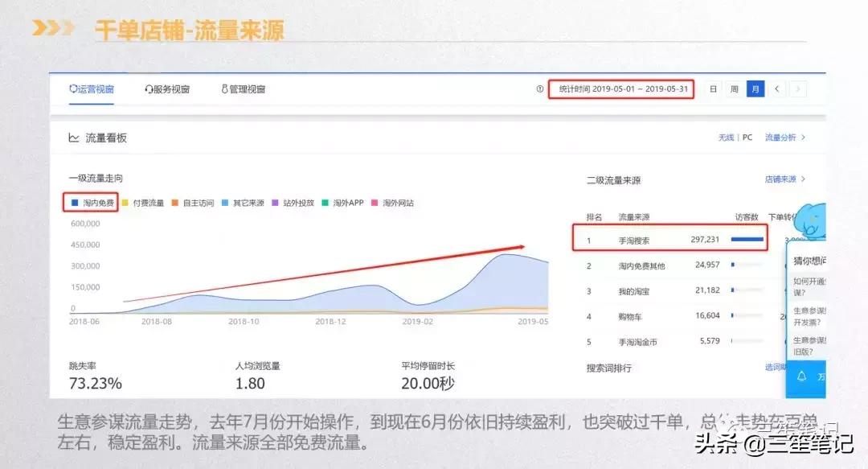Open the 选词 link near 搜索词排行
This screenshot has height=469, width=868.
[772, 367]
